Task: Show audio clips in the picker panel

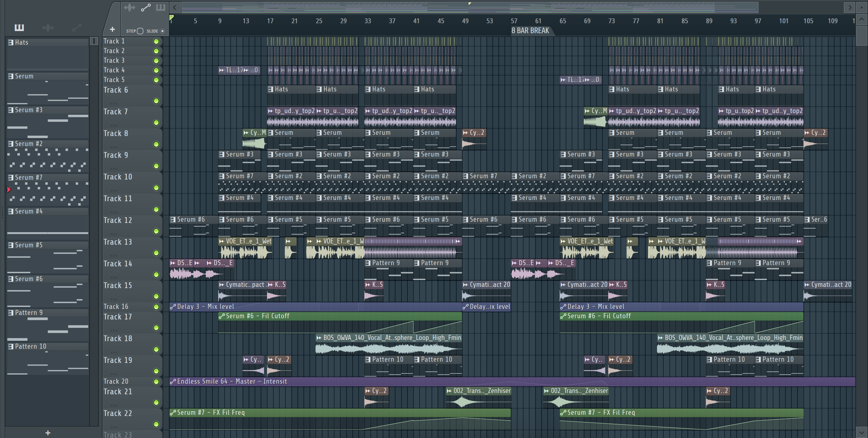Action: point(48,28)
